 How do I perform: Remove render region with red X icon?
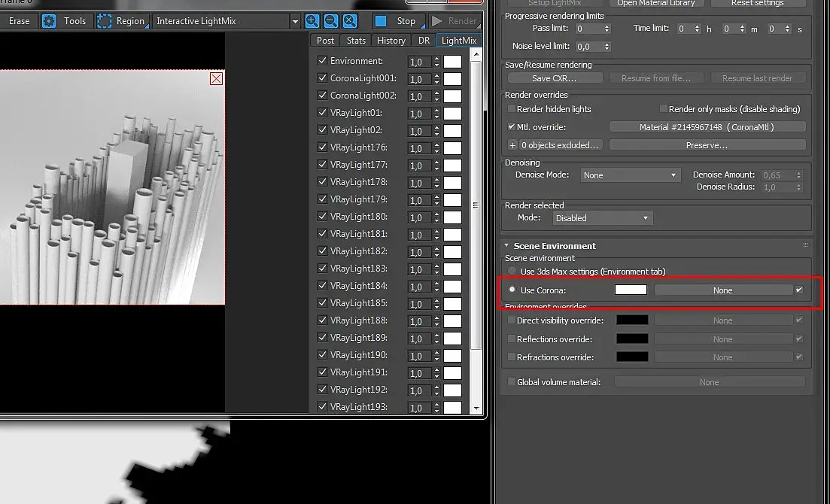click(x=216, y=79)
